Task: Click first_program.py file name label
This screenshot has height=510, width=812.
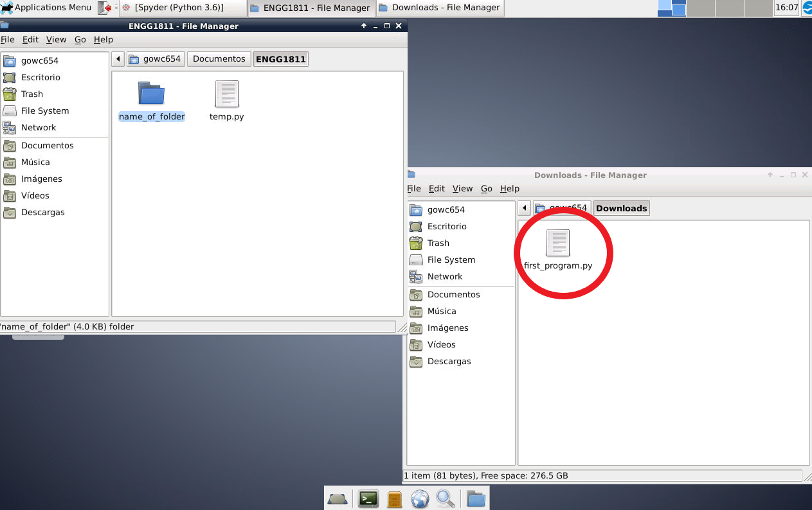Action: coord(558,265)
